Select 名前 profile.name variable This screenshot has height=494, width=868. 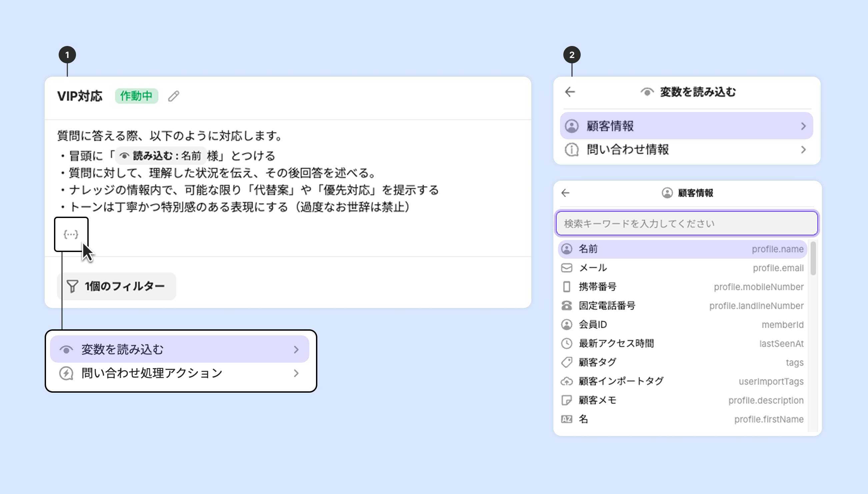682,249
